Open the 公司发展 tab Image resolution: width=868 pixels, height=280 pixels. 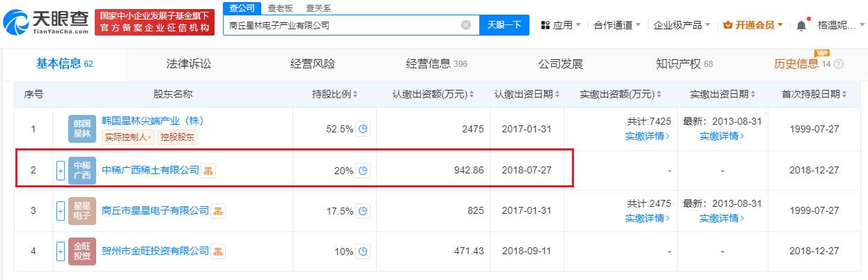(x=561, y=64)
